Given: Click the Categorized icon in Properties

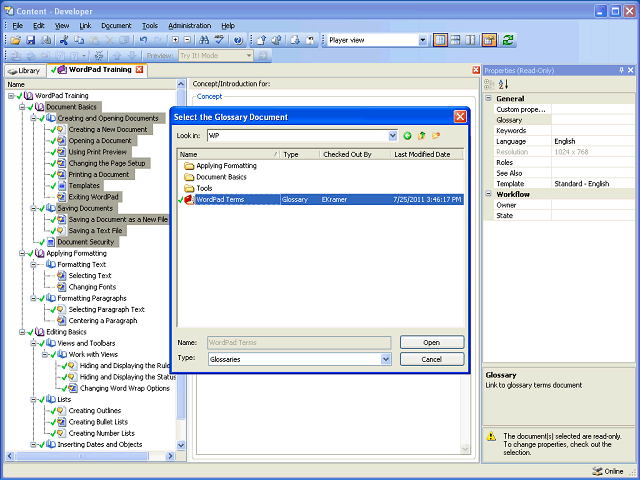Looking at the screenshot, I should click(489, 84).
